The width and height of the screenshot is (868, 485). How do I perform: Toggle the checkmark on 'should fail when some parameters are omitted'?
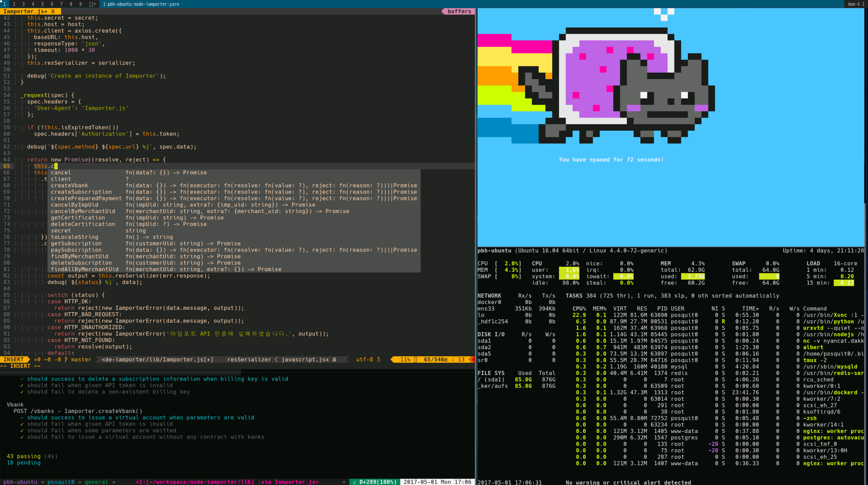22,430
